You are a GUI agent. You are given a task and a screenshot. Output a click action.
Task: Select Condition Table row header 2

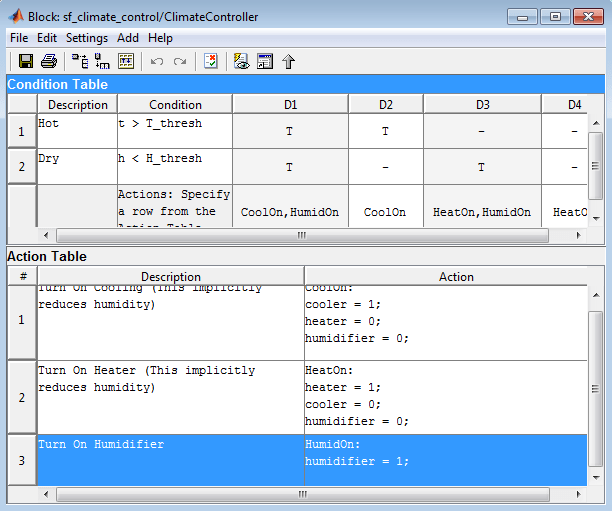[22, 167]
